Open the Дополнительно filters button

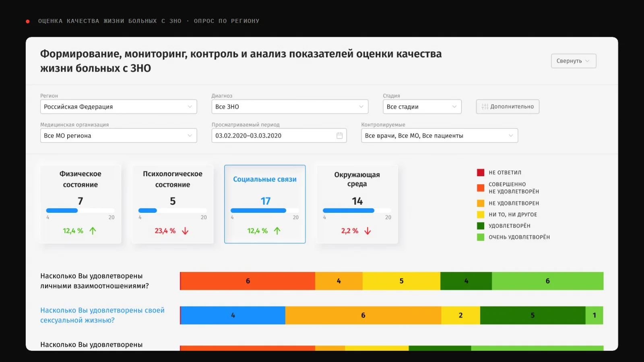(508, 107)
